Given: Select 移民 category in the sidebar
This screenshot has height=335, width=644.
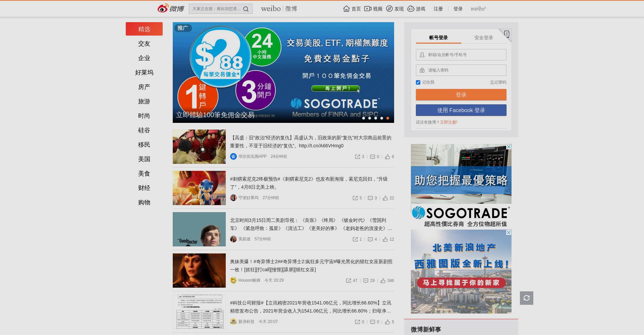Looking at the screenshot, I should tap(144, 145).
